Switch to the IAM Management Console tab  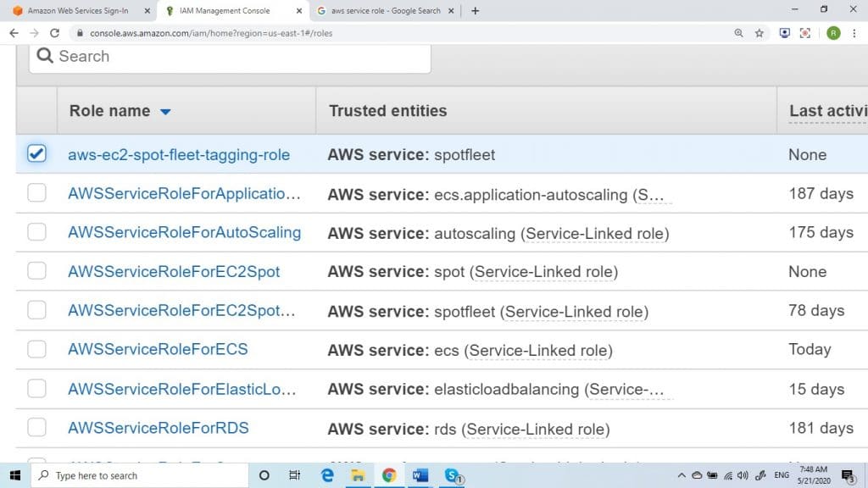tap(224, 10)
